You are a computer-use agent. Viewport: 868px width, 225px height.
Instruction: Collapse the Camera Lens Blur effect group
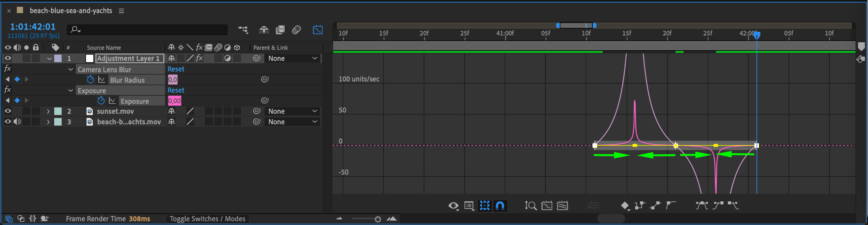pyautogui.click(x=71, y=69)
